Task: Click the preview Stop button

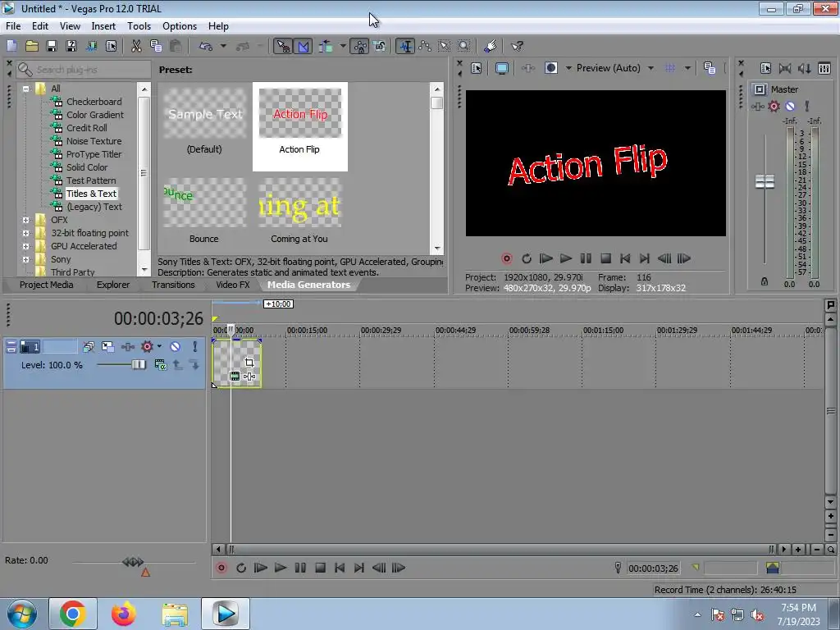Action: point(605,258)
